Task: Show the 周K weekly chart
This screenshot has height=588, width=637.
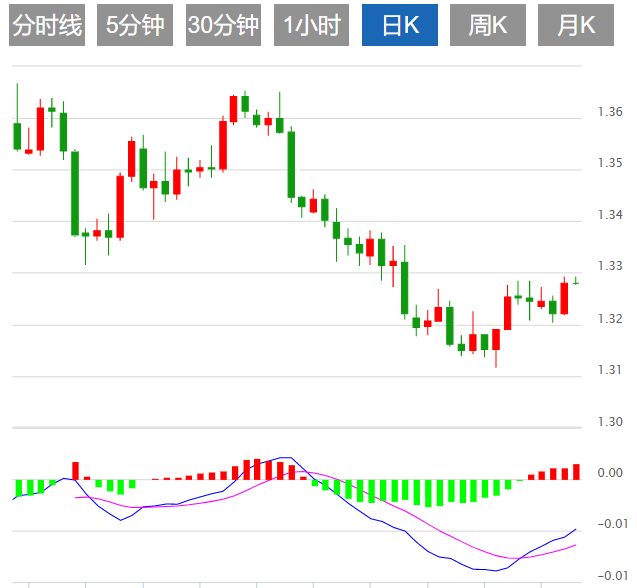Action: pyautogui.click(x=487, y=26)
